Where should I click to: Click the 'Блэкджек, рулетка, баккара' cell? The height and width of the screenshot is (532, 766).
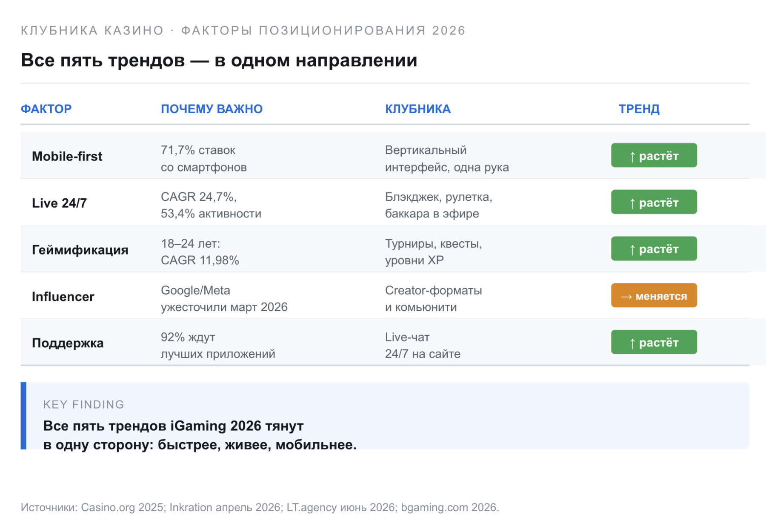point(439,205)
